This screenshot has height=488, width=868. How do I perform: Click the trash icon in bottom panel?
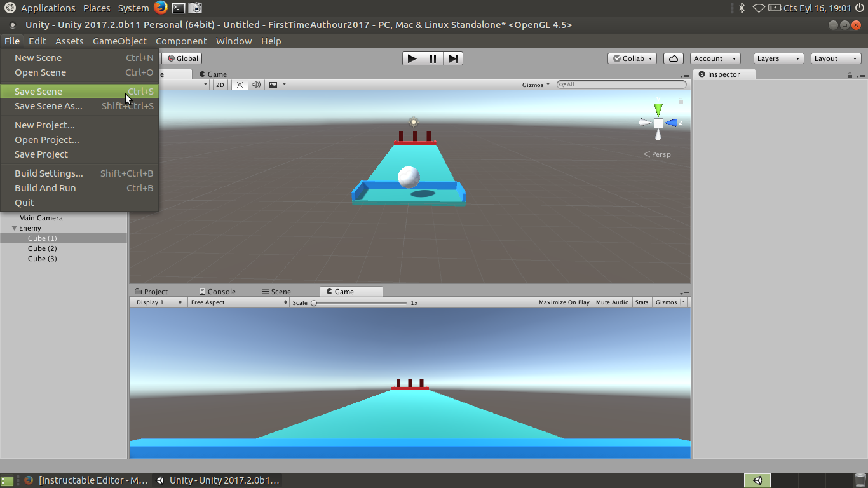pyautogui.click(x=860, y=480)
